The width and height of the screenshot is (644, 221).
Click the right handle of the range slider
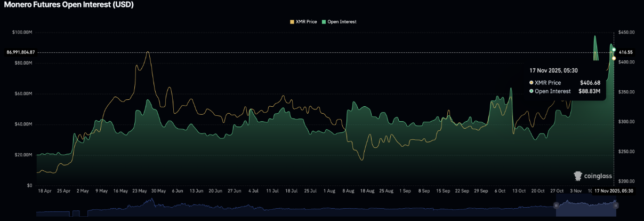click(x=615, y=205)
